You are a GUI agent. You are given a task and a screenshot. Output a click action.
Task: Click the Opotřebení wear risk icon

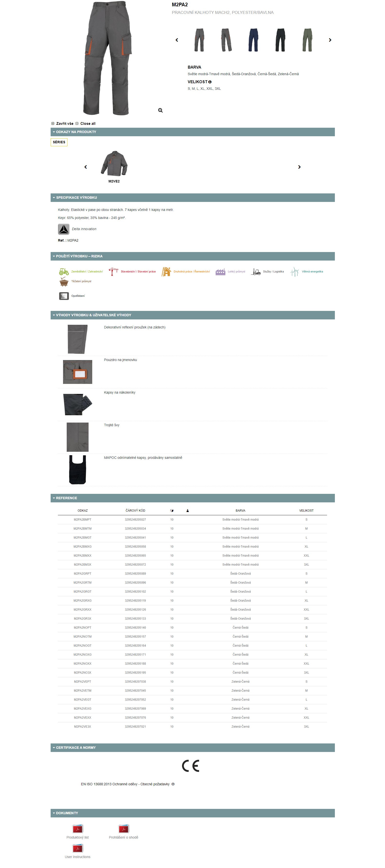pyautogui.click(x=64, y=296)
